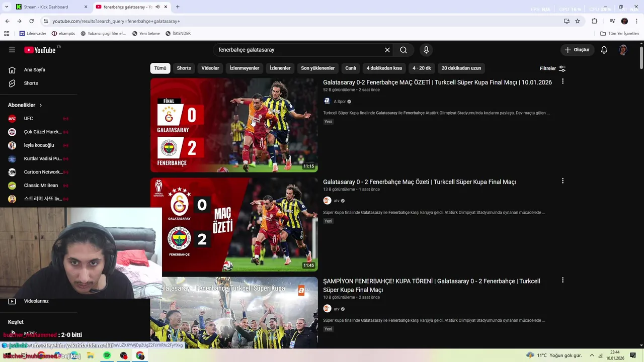
Task: Install app icon in the address bar
Action: 567,21
